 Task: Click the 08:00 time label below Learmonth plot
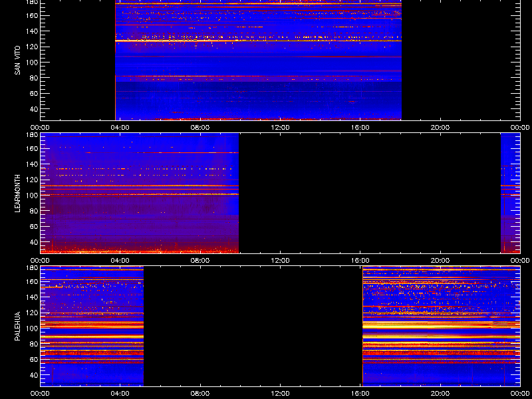click(200, 261)
